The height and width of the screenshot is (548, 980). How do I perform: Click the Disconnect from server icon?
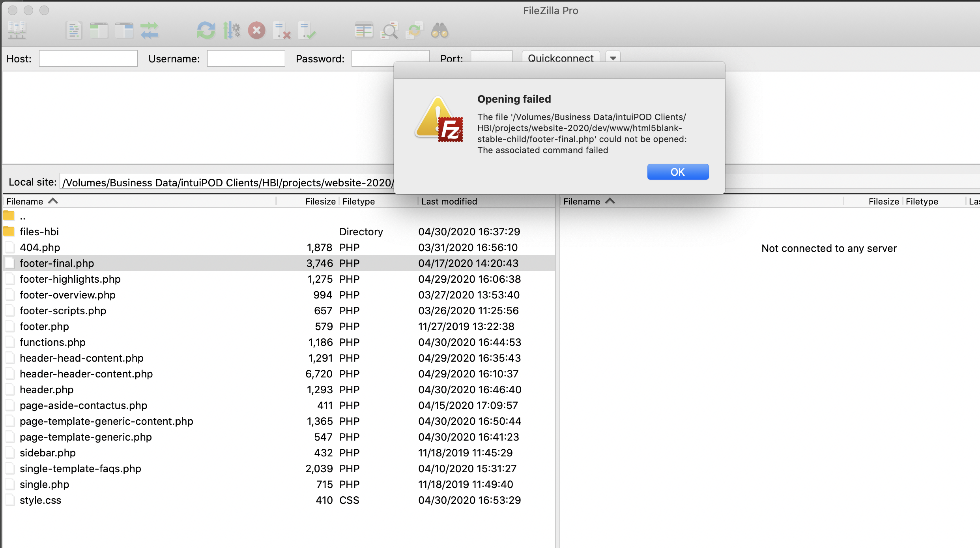(x=282, y=30)
